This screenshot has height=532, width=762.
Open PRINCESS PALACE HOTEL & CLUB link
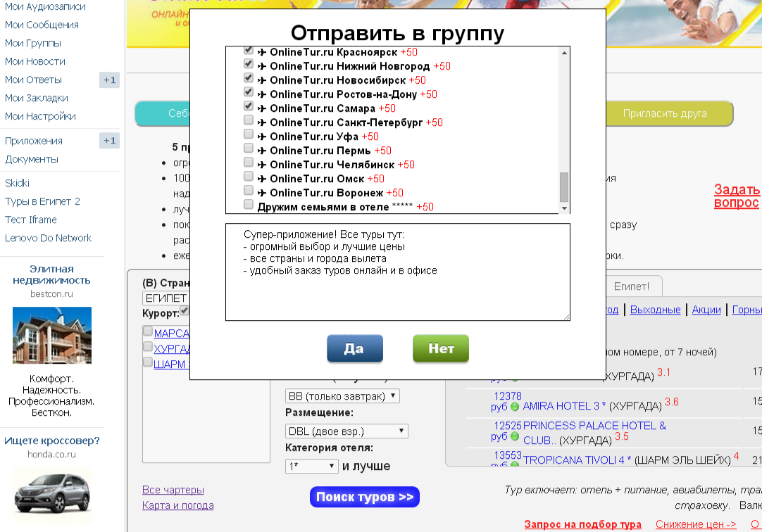tap(594, 433)
